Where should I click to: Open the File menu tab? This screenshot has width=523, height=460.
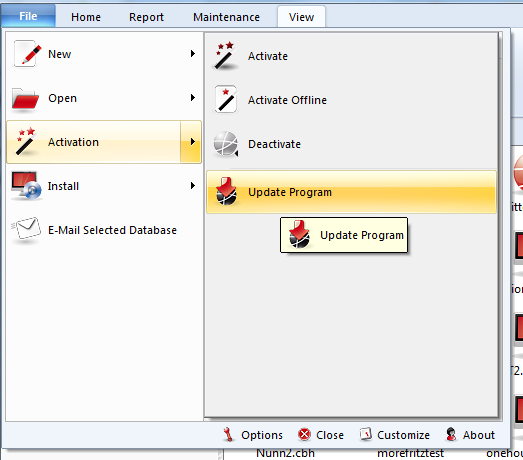coord(28,16)
